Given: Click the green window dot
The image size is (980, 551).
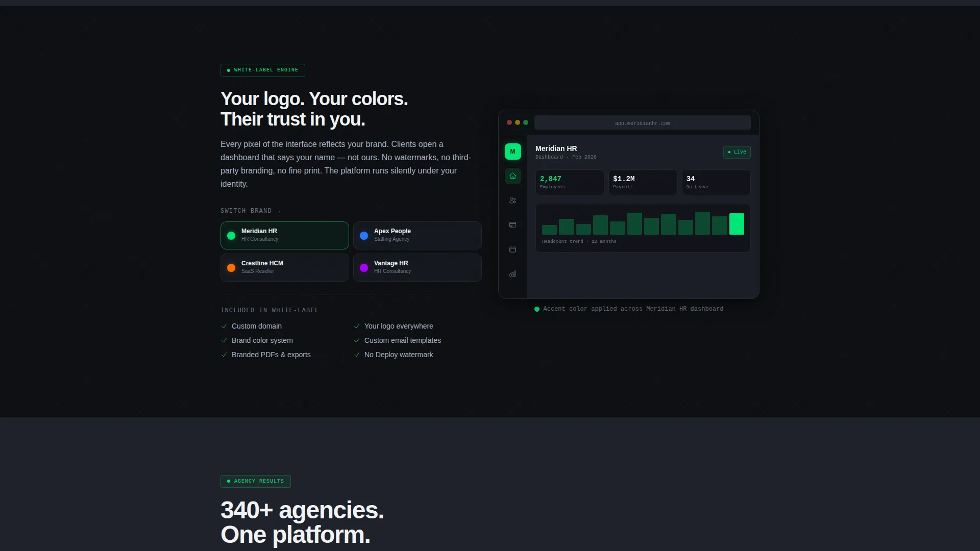Looking at the screenshot, I should coord(526,122).
